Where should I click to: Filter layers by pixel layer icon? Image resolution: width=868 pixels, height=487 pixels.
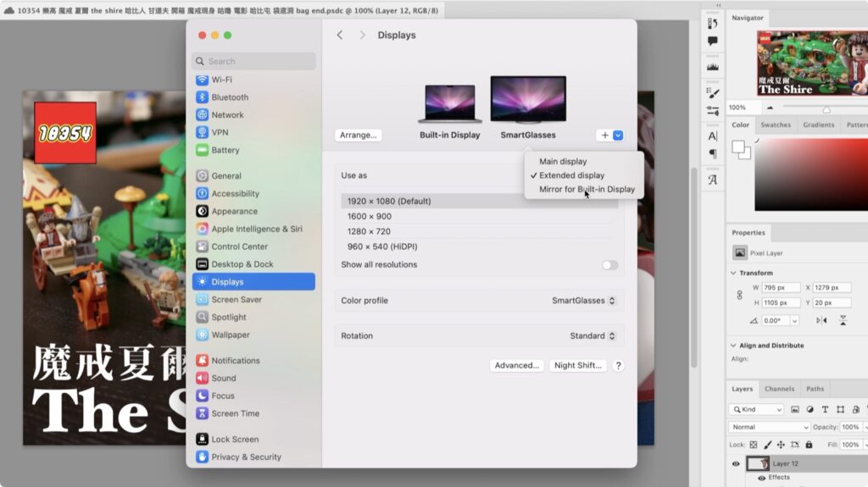pyautogui.click(x=795, y=410)
